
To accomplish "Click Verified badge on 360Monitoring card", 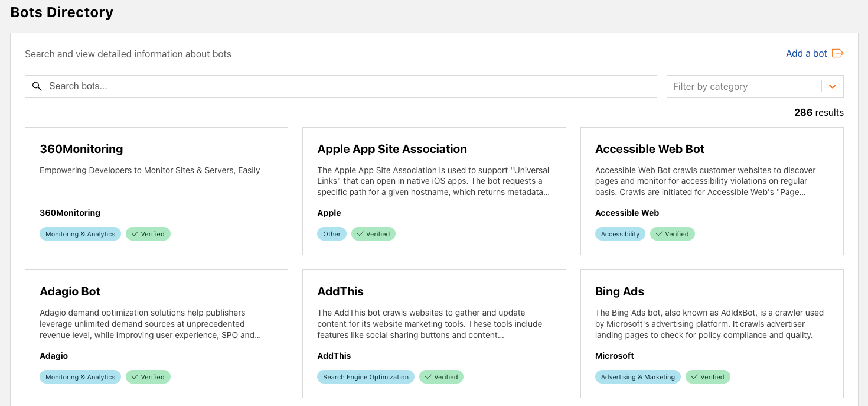I will [148, 234].
